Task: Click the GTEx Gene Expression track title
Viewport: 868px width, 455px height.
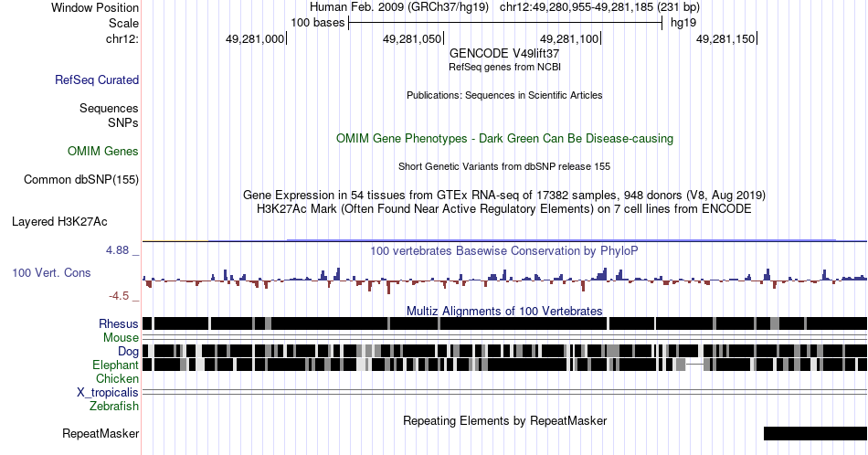Action: pyautogui.click(x=504, y=195)
